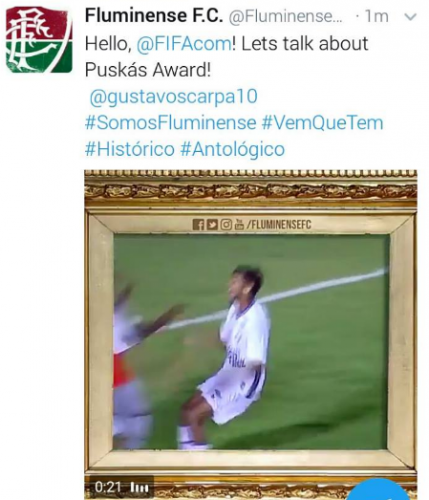This screenshot has width=429, height=500.
Task: Click the 0:21 video duration badge
Action: [x=108, y=487]
